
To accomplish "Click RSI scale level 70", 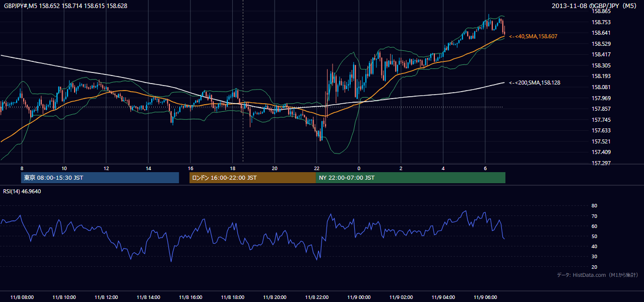I will (595, 216).
